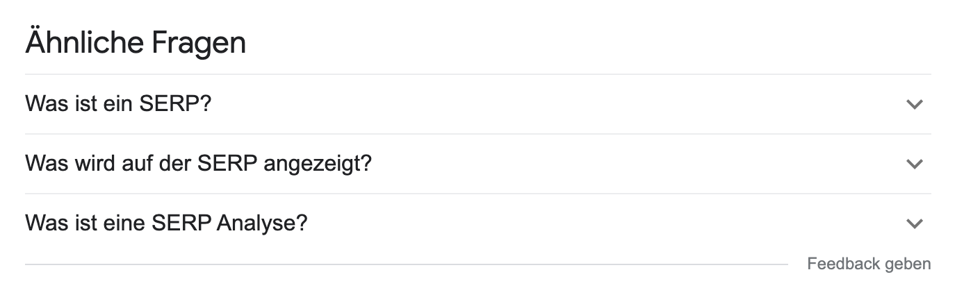The height and width of the screenshot is (304, 980).
Task: Toggle the second question's down arrow icon
Action: pos(914,164)
